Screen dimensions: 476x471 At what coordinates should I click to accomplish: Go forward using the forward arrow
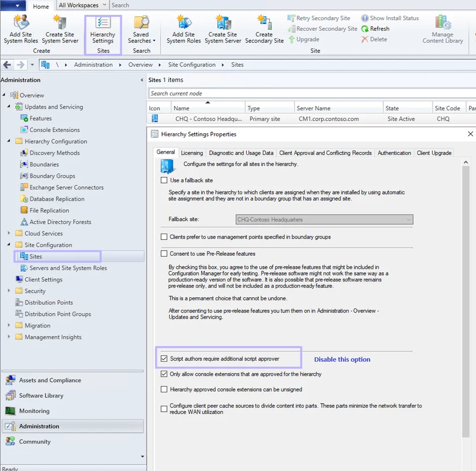point(20,65)
